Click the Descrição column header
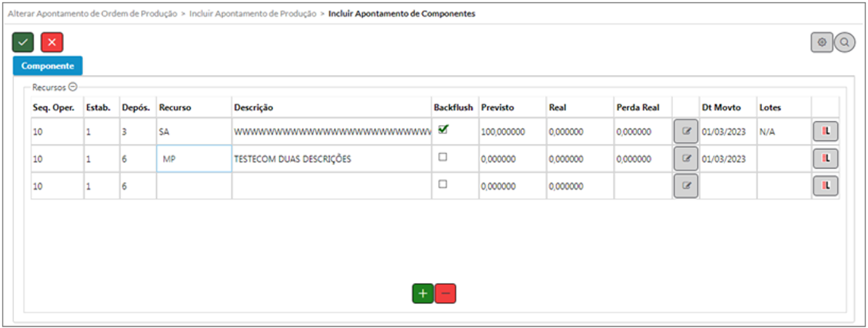The image size is (868, 328). (x=254, y=108)
